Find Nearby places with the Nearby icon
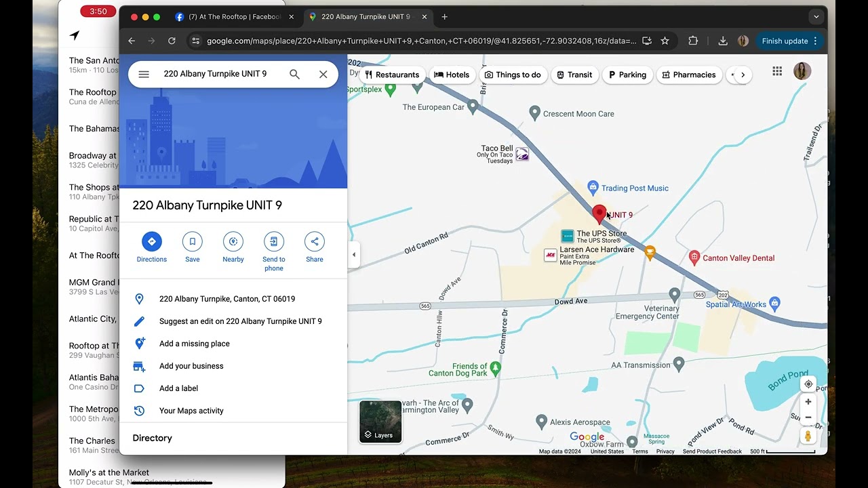The height and width of the screenshot is (488, 868). click(x=233, y=247)
